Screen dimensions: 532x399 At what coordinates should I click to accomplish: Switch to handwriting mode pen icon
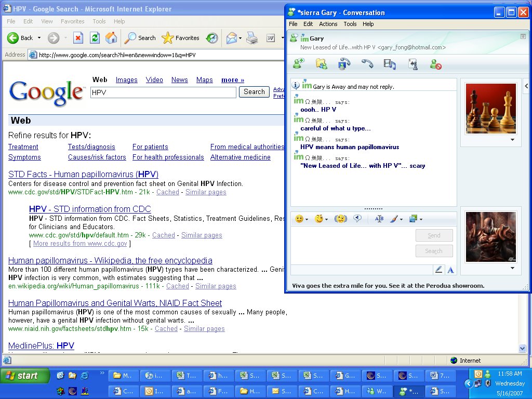438,270
